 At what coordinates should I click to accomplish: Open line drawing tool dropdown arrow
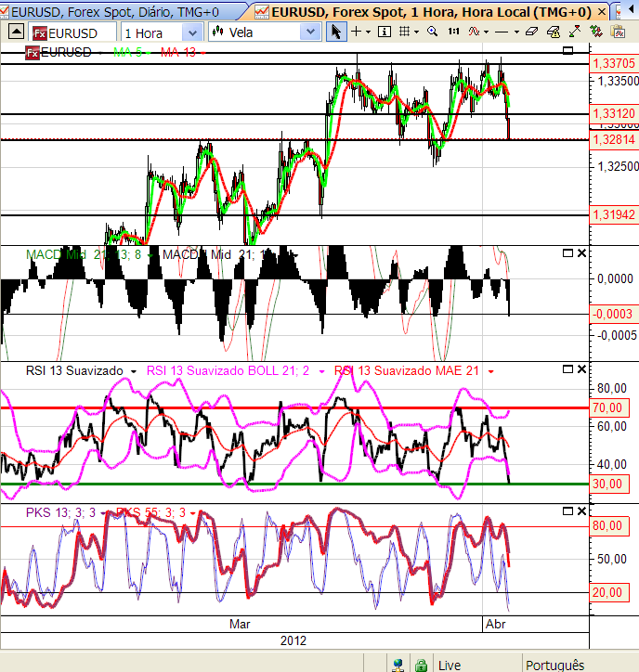coord(516,32)
